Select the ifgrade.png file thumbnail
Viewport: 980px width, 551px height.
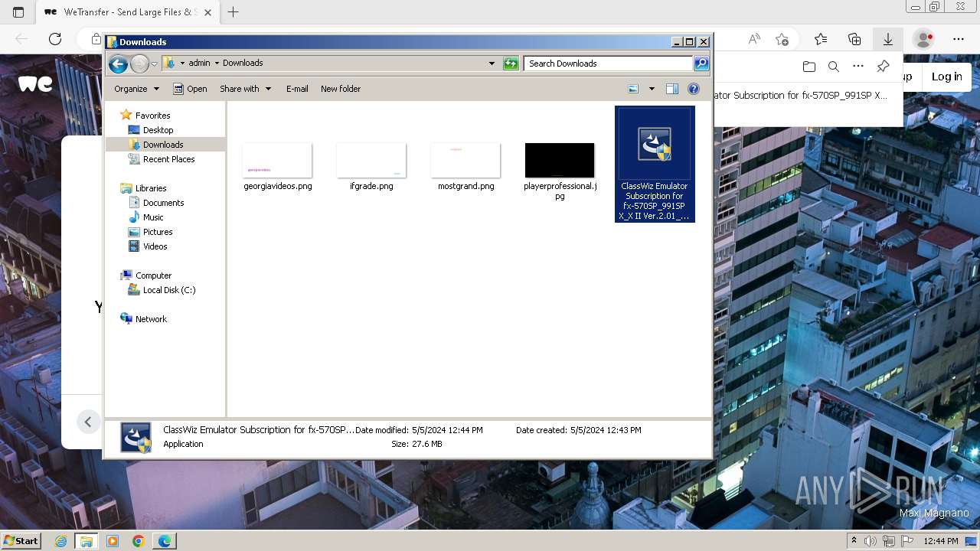pyautogui.click(x=371, y=160)
